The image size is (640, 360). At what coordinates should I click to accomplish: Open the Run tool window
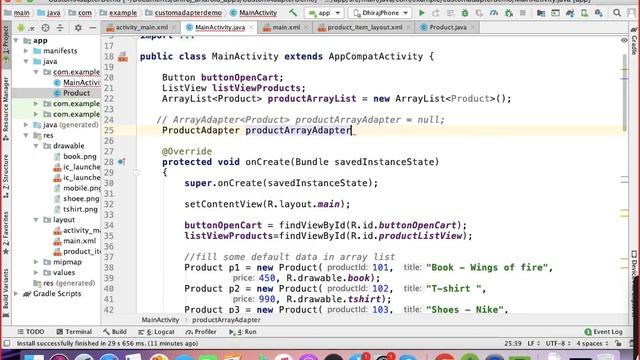(243, 332)
